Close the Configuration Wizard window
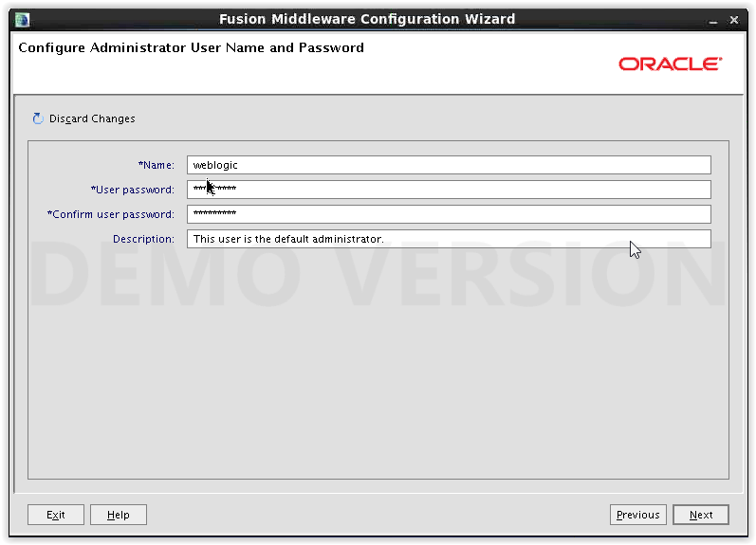Viewport: 756px width, 545px height. [734, 20]
